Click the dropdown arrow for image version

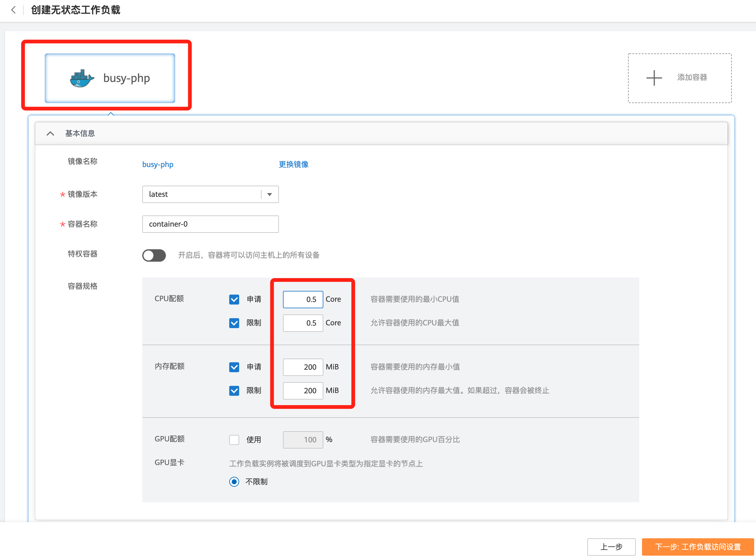270,194
